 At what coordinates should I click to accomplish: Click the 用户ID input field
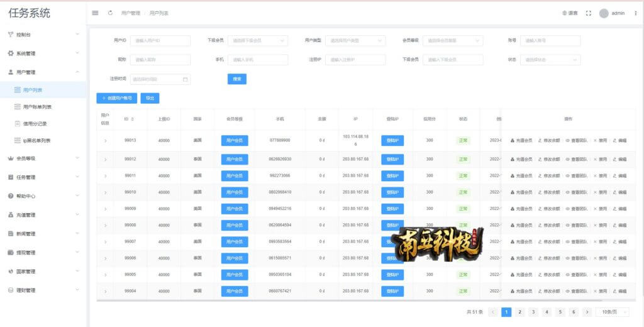(160, 41)
